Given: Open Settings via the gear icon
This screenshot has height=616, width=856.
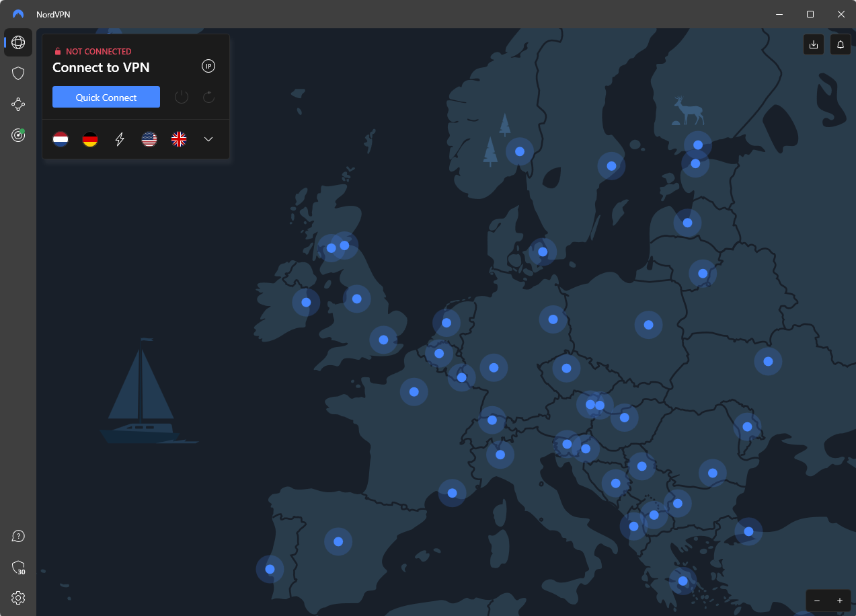Looking at the screenshot, I should tap(17, 598).
